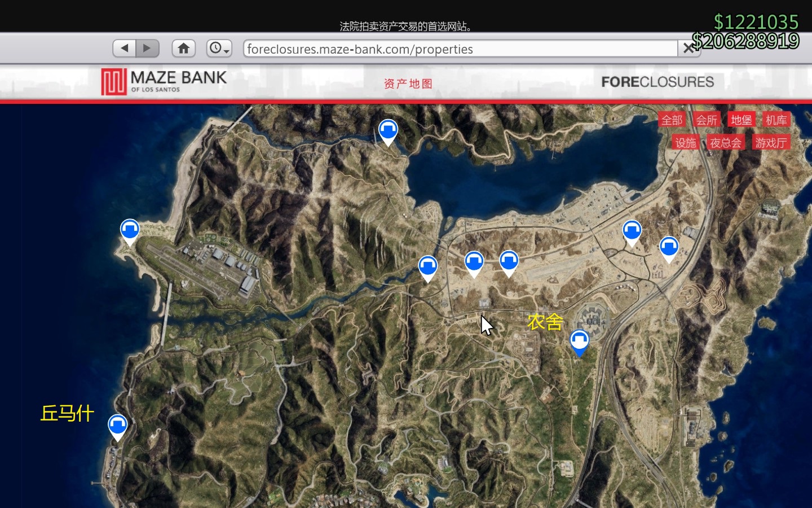Screen dimensions: 812x508
Task: Select the bunker pin by the river bend
Action: click(428, 268)
